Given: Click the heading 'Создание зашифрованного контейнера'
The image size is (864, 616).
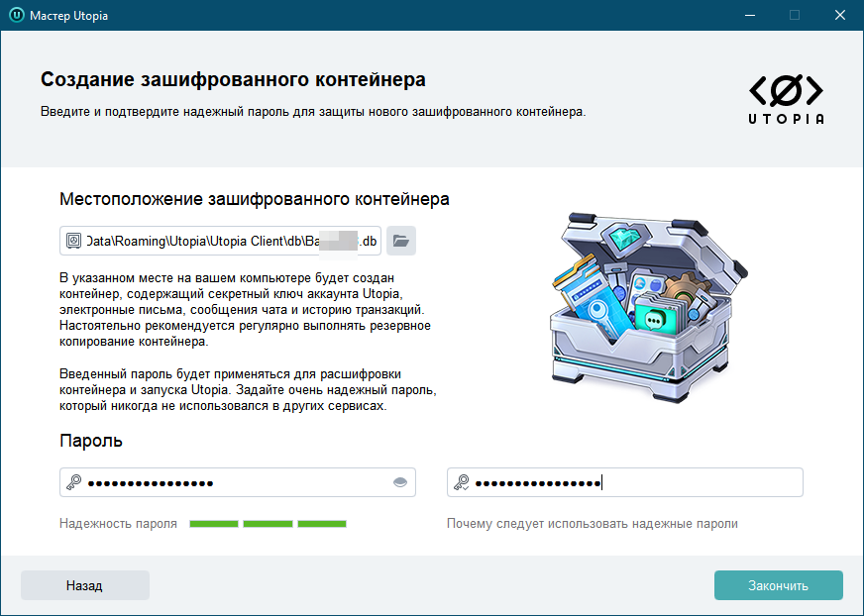Looking at the screenshot, I should (233, 79).
